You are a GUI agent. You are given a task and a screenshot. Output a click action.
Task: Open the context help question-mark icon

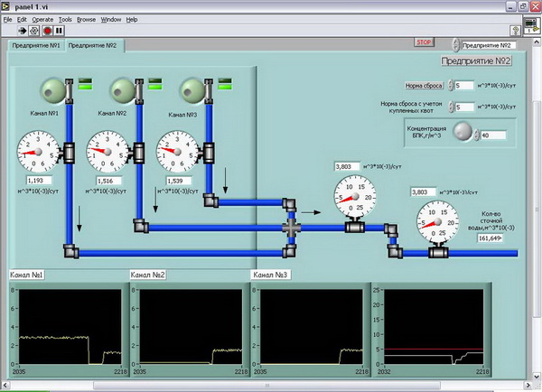516,31
